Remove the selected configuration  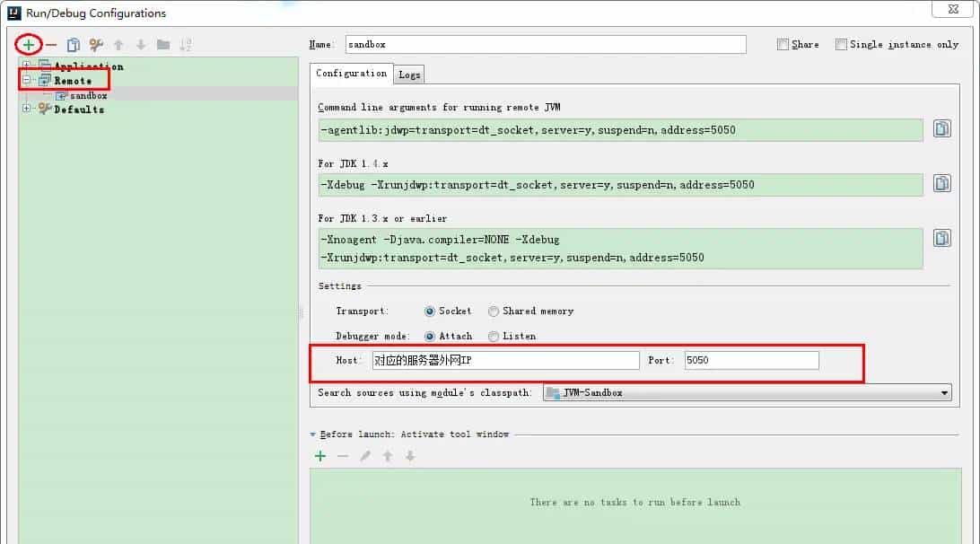[x=49, y=43]
